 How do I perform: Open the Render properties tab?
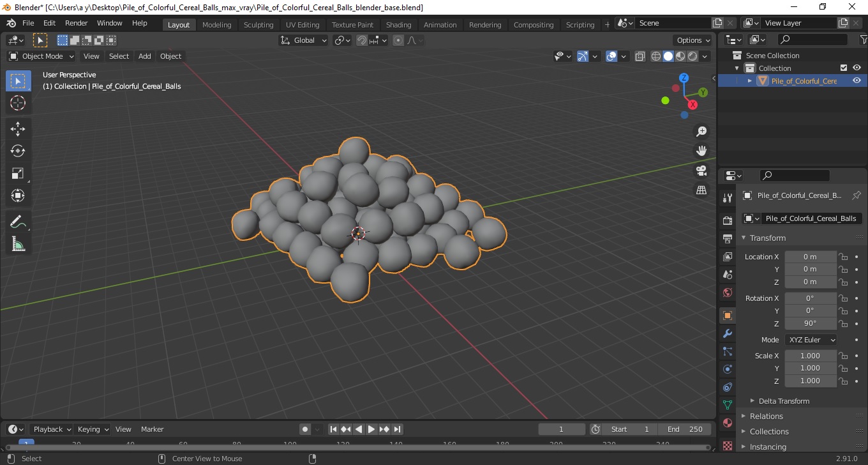727,221
